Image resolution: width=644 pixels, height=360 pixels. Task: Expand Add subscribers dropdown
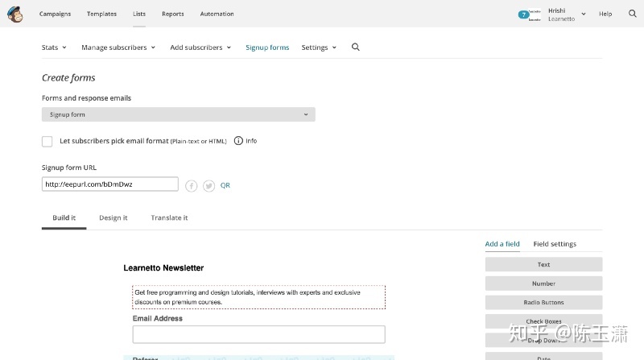(x=200, y=48)
